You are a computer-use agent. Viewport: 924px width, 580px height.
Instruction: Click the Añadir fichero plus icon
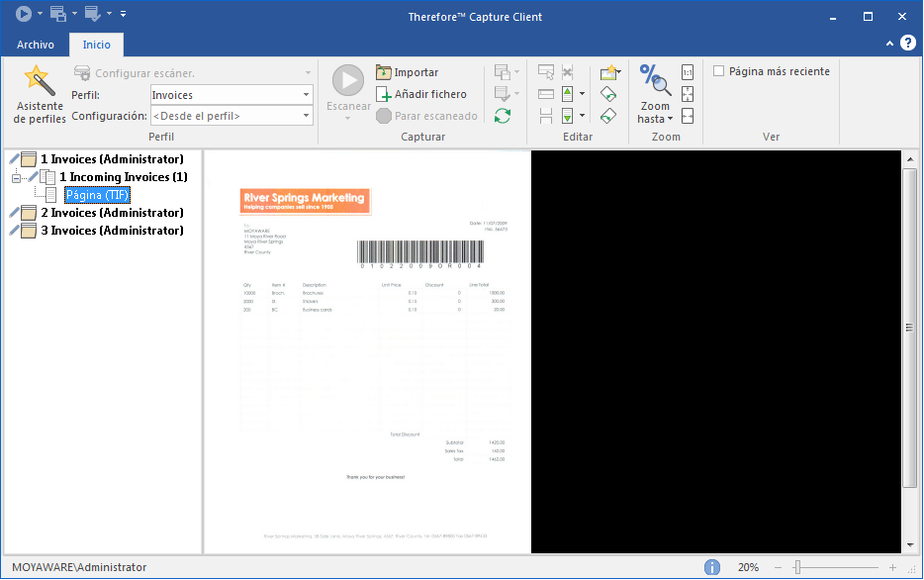(x=384, y=94)
